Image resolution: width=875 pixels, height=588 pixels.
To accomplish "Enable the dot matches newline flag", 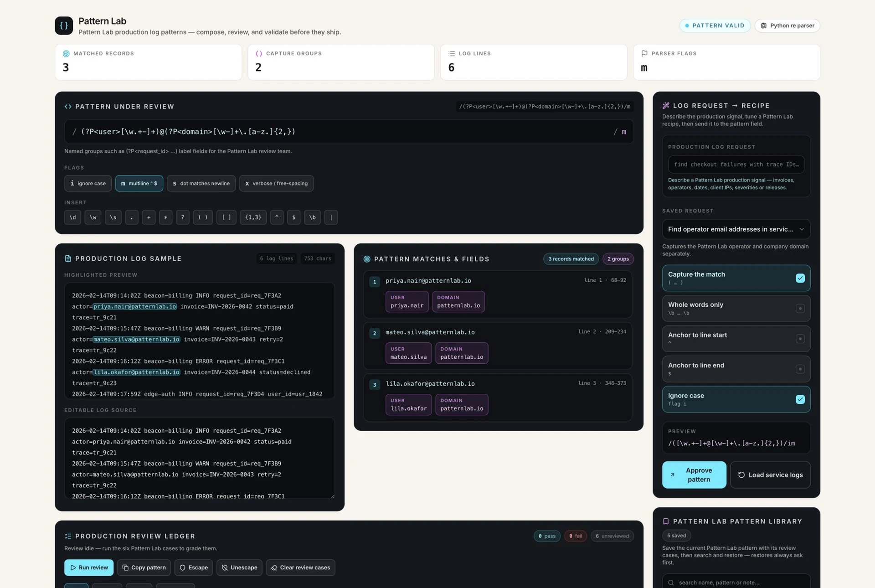I will (201, 183).
